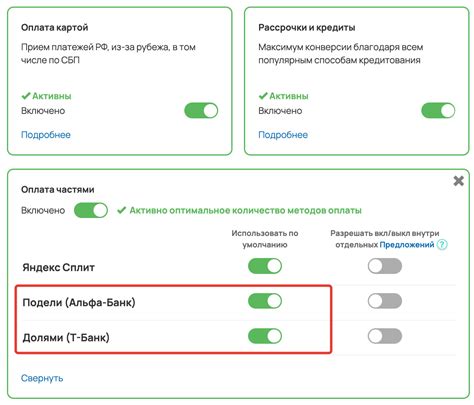Screen dimensions: 474x405
Task: Click the question mark help icon
Action: [x=442, y=245]
